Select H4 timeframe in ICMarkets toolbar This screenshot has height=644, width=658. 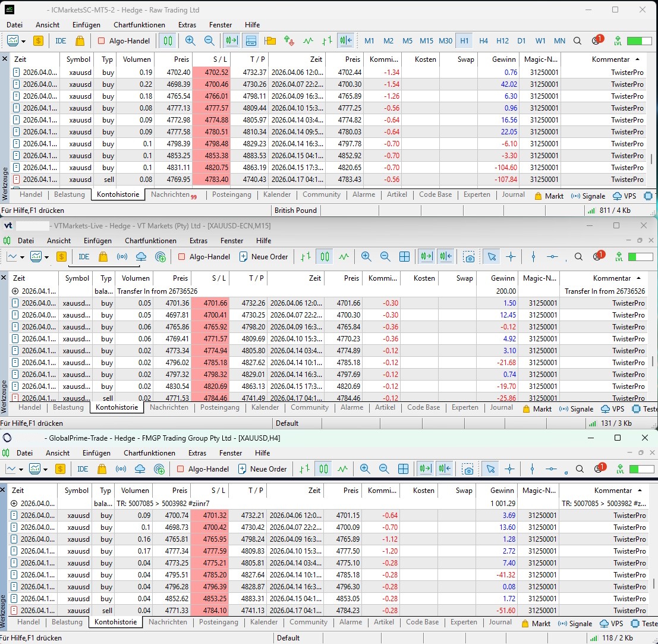tap(483, 40)
